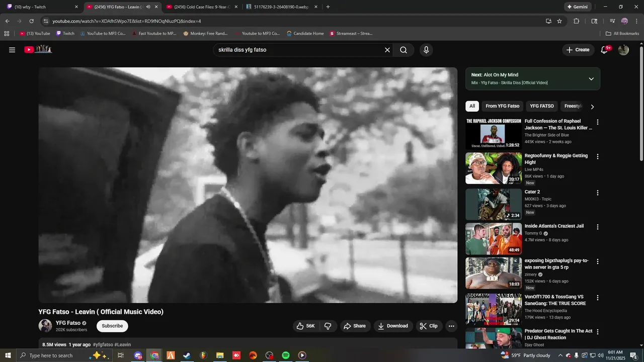
Task: Open Streameast bookmark
Action: click(351, 34)
